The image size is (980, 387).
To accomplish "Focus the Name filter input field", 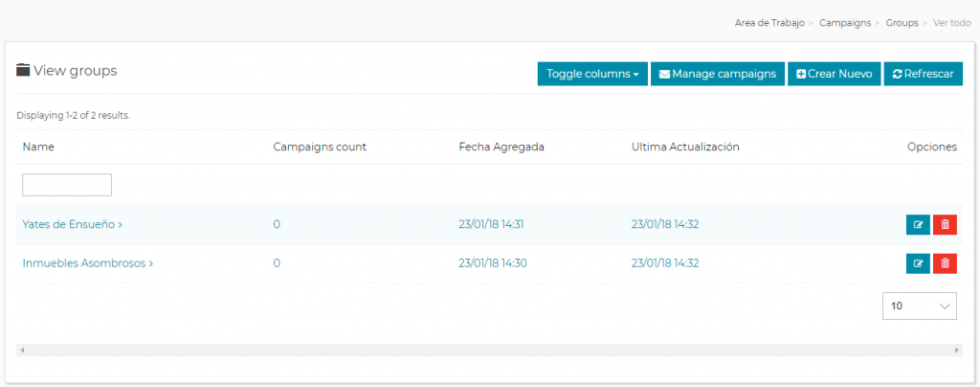I will [67, 185].
